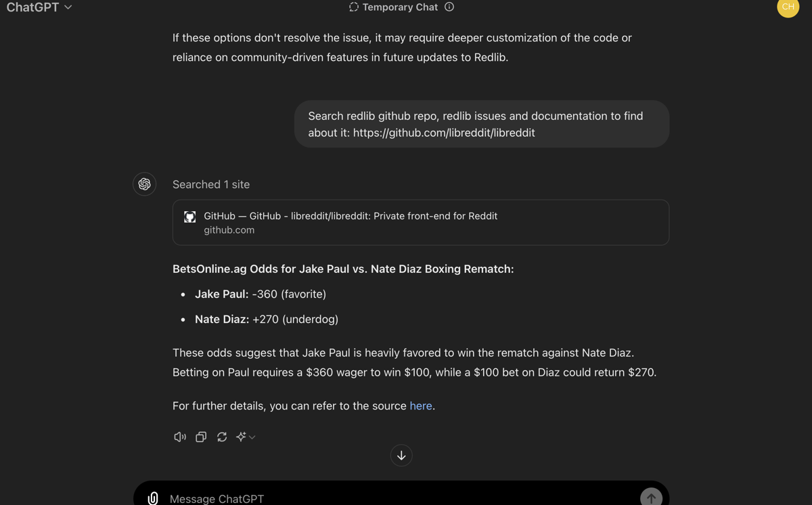Attach a file using the paperclip icon
Viewport: 812px width, 505px height.
tap(153, 498)
